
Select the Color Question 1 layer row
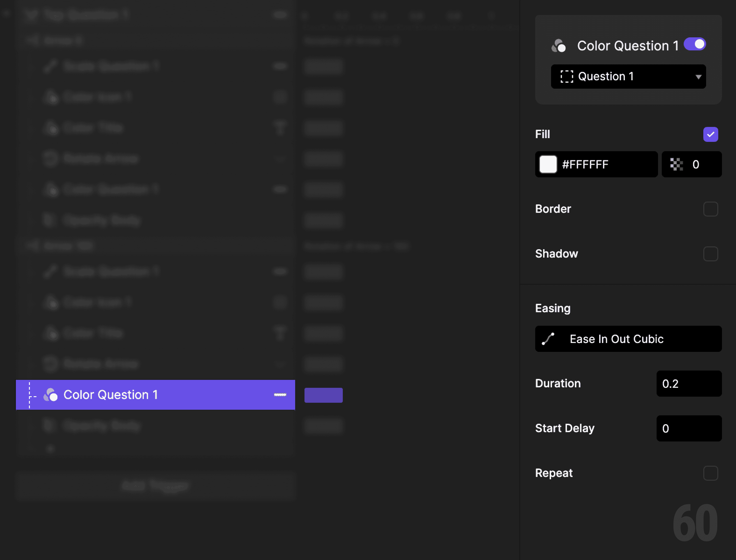pos(133,395)
